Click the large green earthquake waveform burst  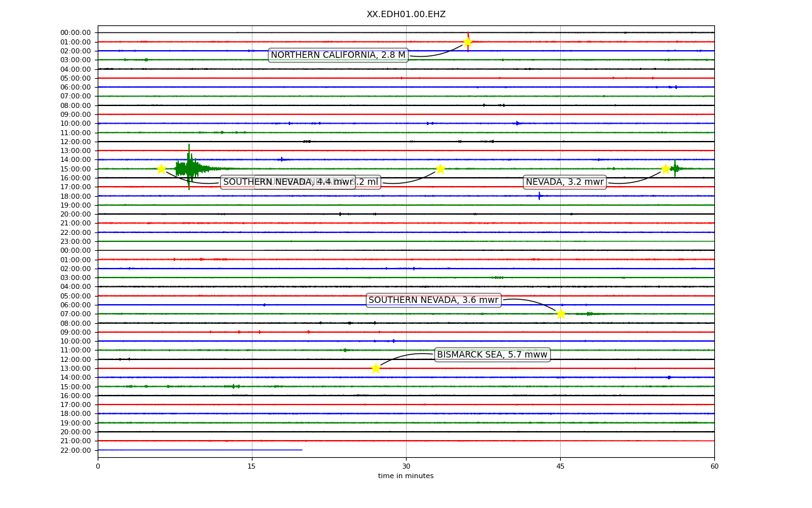click(189, 168)
